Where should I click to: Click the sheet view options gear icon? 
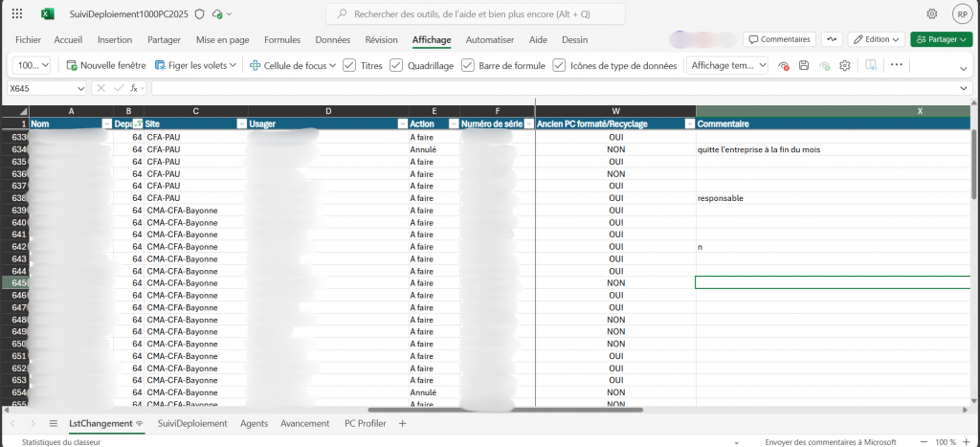pyautogui.click(x=845, y=66)
